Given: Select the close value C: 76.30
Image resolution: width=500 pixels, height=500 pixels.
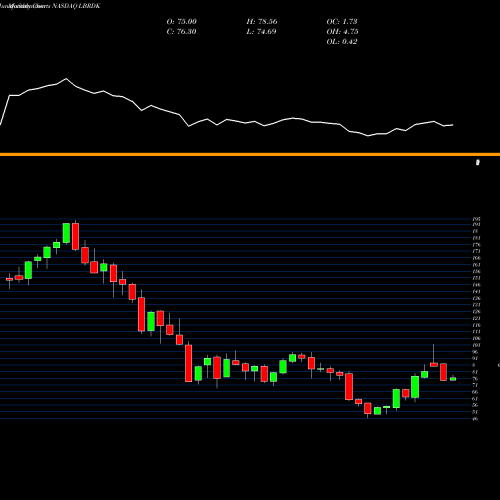Looking at the screenshot, I should (x=181, y=32).
